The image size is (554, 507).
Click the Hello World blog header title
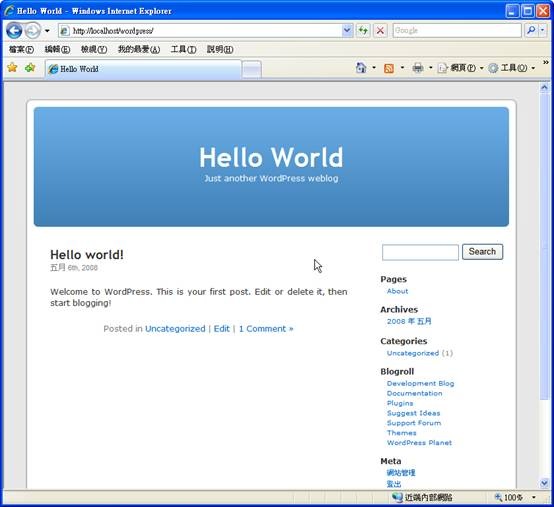pyautogui.click(x=271, y=157)
